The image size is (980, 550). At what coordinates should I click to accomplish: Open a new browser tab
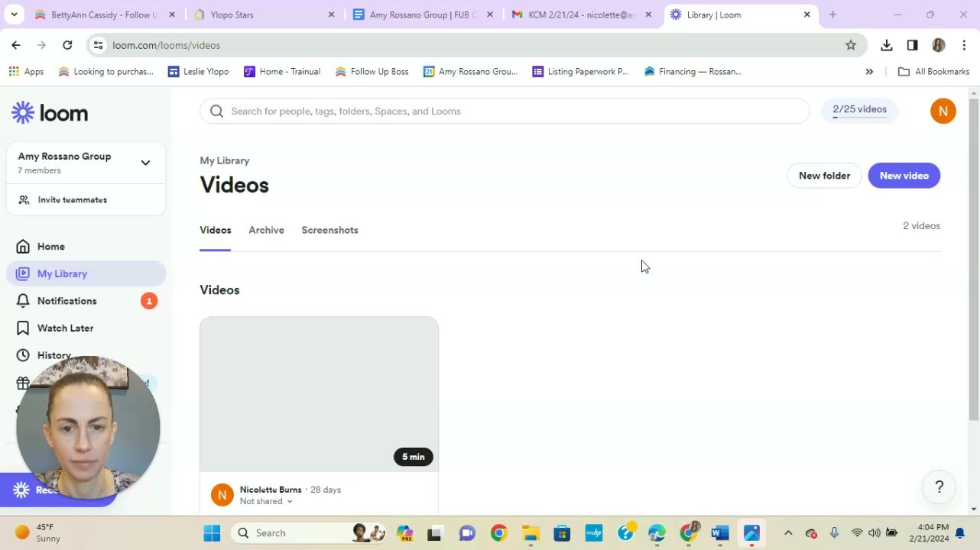click(832, 15)
